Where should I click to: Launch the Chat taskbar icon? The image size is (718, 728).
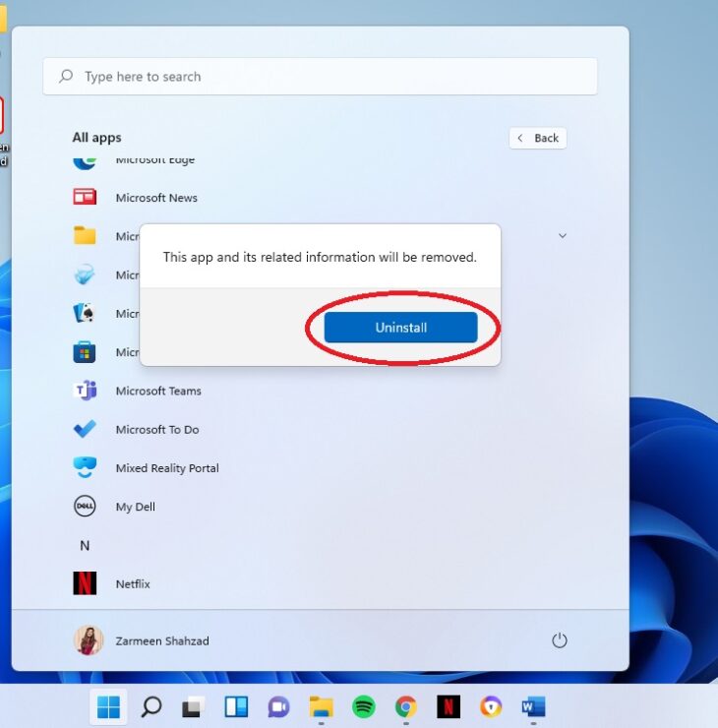[278, 707]
